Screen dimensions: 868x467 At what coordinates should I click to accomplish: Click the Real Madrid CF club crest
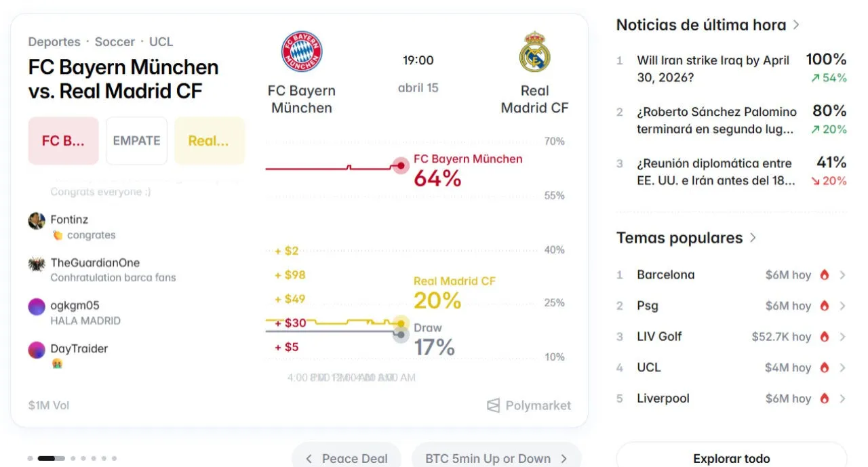click(x=534, y=52)
